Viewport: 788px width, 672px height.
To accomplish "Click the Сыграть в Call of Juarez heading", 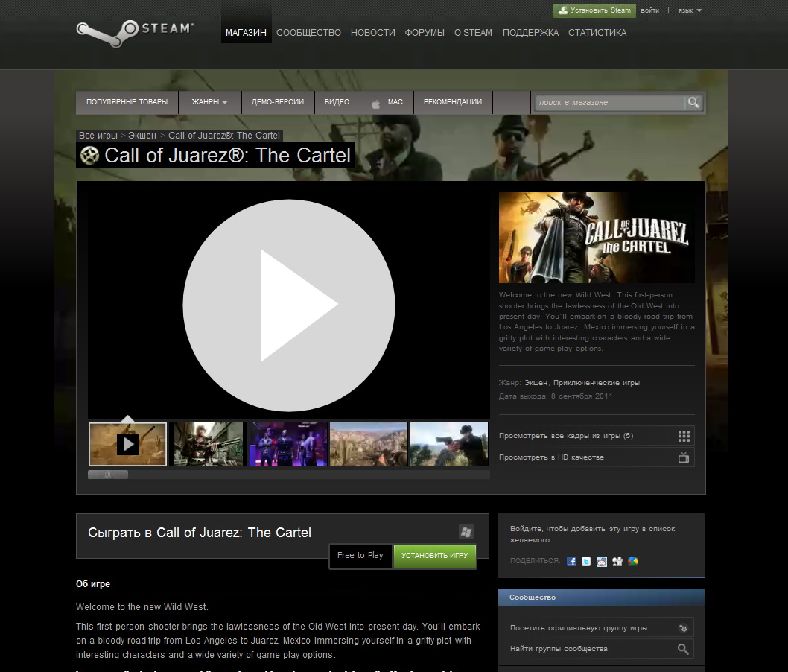I will pyautogui.click(x=200, y=533).
